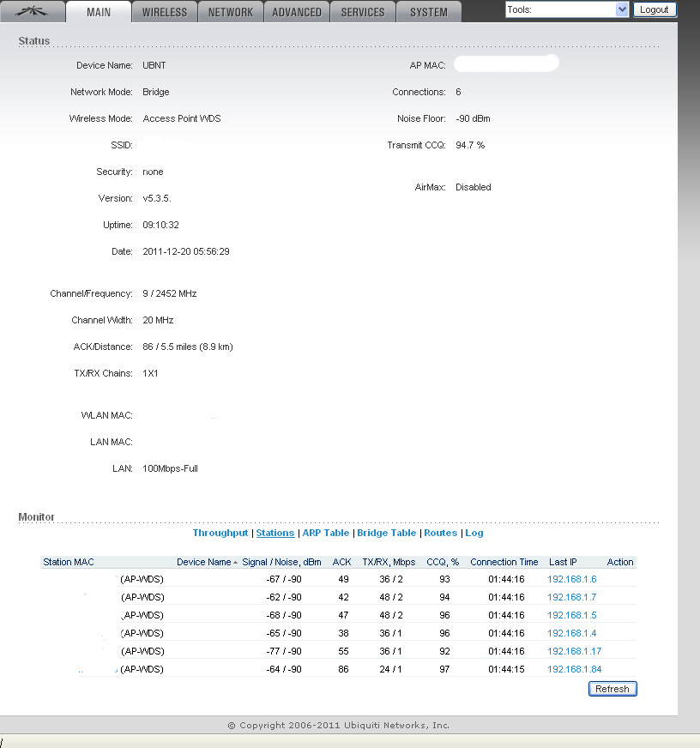Click the ACK/Distance value 86 / 5.5 miles
The height and width of the screenshot is (748, 700).
188,347
